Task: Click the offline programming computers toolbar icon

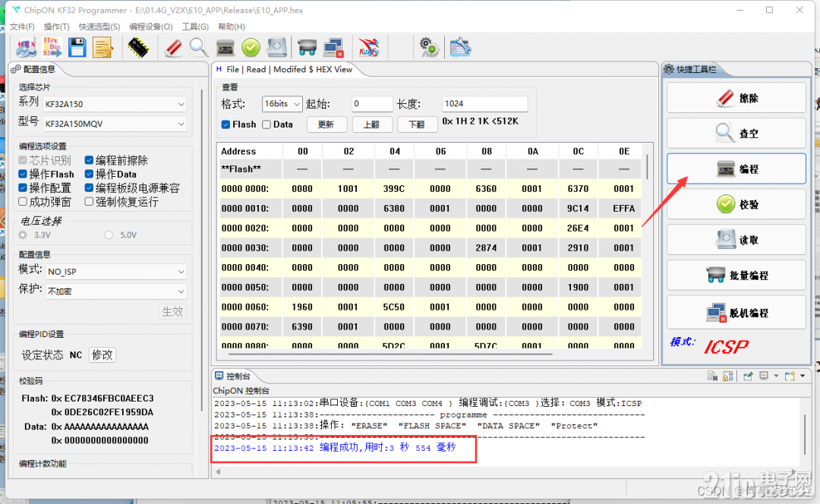Action: click(333, 48)
